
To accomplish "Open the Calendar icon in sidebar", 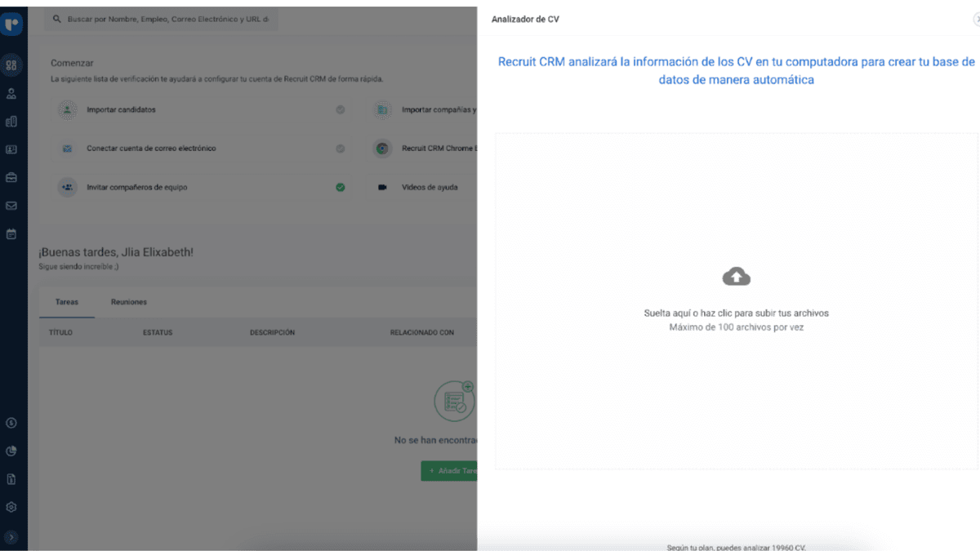I will click(x=11, y=234).
